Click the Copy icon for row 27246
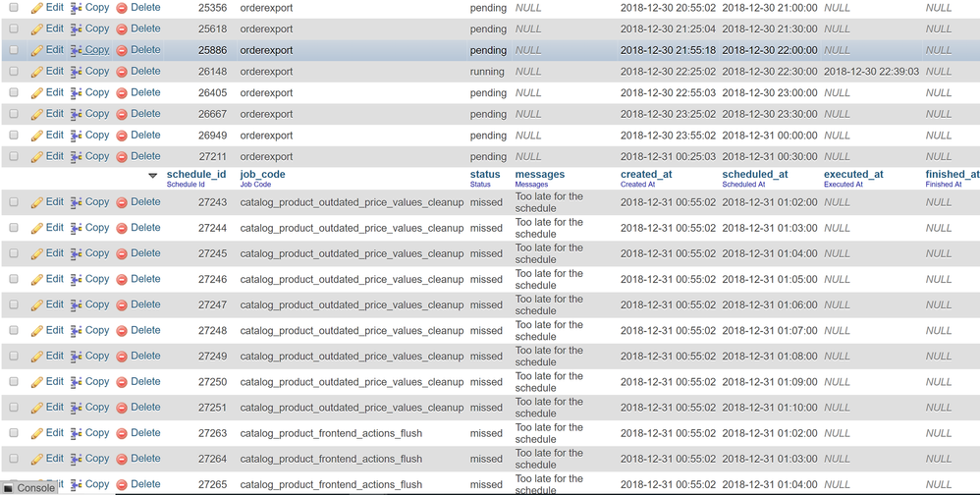 click(77, 280)
